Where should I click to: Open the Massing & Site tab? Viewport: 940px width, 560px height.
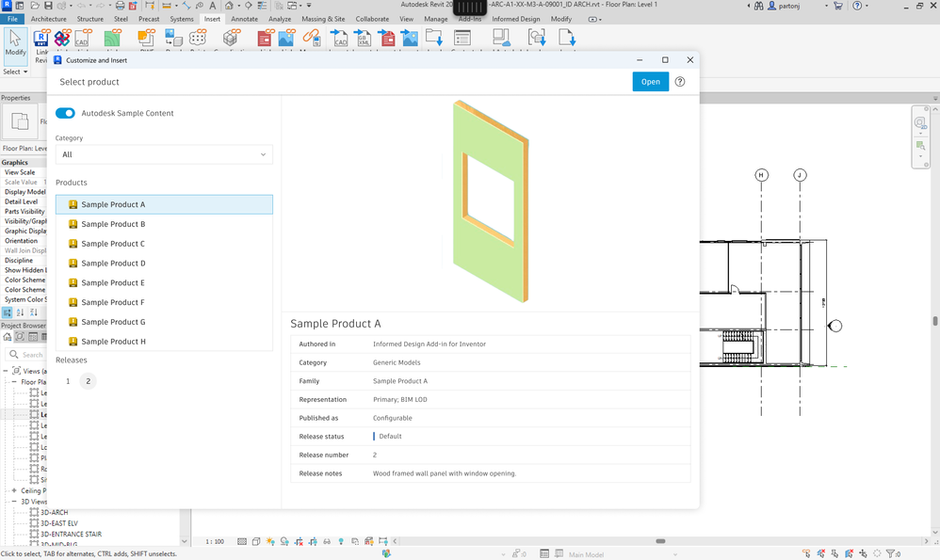pos(323,18)
